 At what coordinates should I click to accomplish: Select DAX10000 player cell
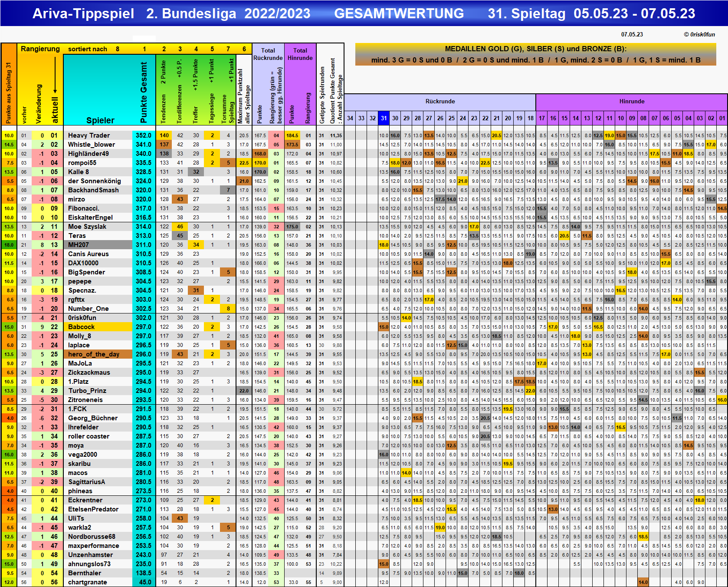(x=98, y=263)
